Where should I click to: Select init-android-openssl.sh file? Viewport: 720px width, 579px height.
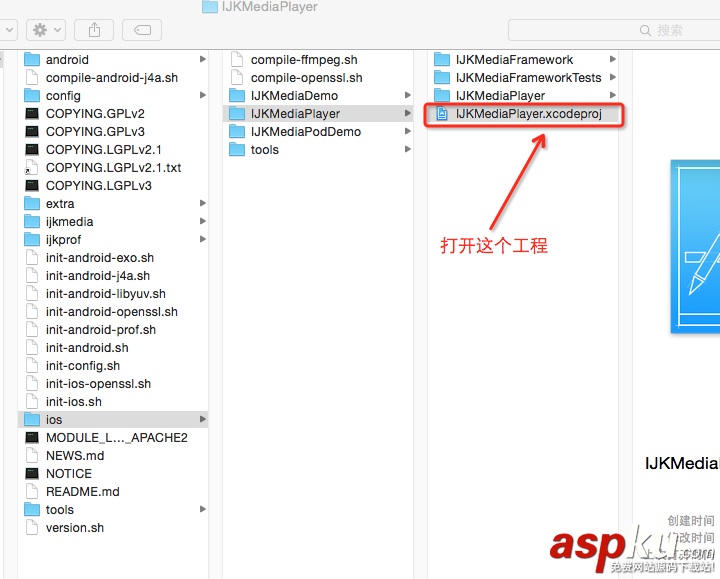click(x=113, y=311)
